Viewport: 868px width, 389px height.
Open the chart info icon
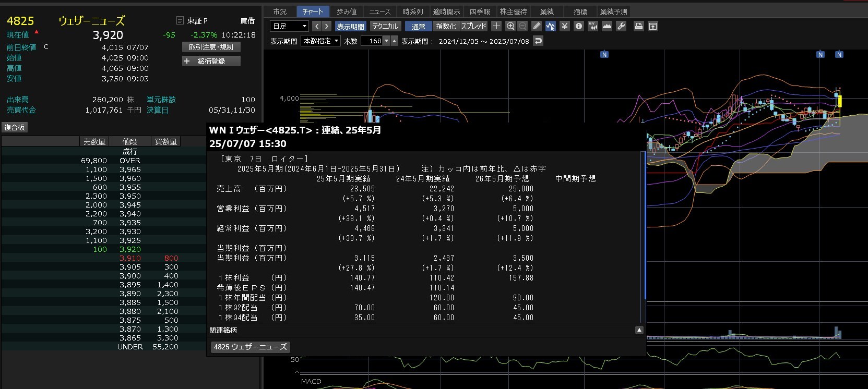click(x=579, y=26)
